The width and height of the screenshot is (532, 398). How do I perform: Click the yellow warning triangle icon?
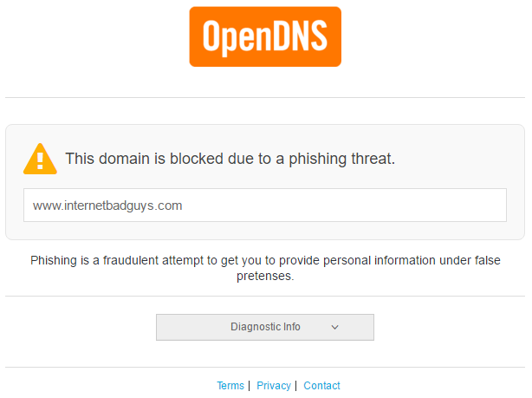pos(40,159)
